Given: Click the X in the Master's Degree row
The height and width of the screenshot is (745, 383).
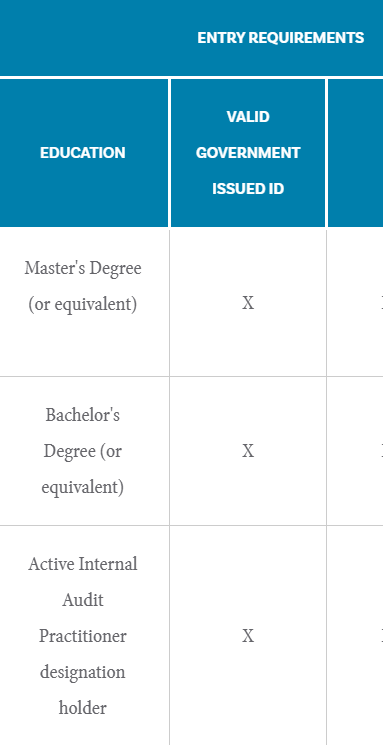Looking at the screenshot, I should [248, 303].
